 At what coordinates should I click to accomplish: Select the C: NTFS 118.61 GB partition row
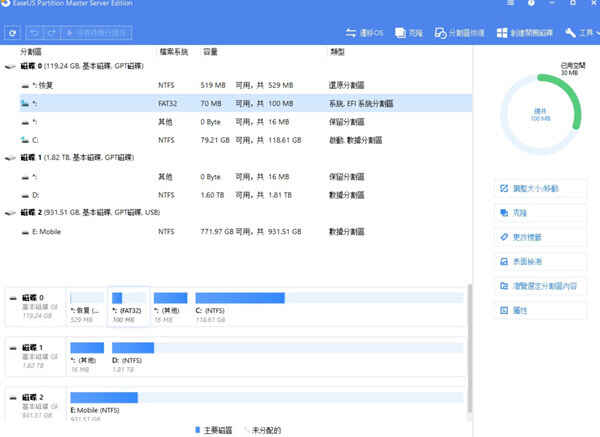(x=246, y=140)
